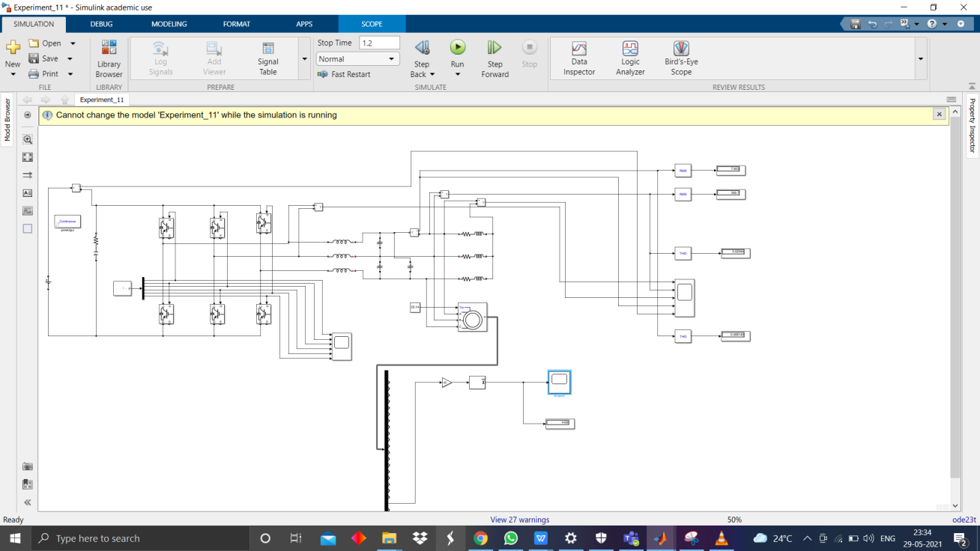Click the highlighted Scope block
The image size is (980, 551).
coord(559,382)
